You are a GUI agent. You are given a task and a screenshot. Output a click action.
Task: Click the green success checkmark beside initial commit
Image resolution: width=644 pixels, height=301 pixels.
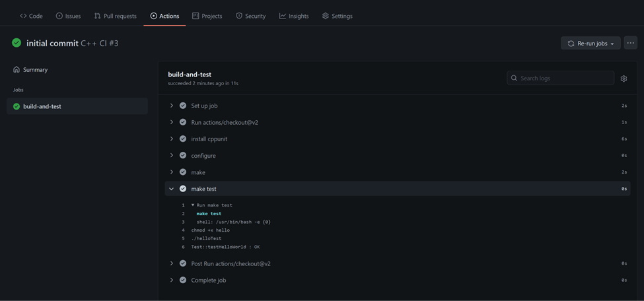pos(17,43)
